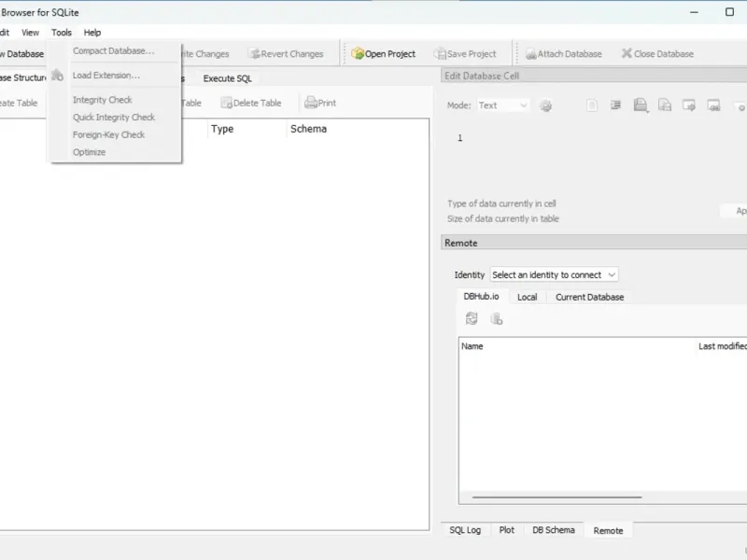The width and height of the screenshot is (747, 560).
Task: Click the Save Project button label
Action: [x=472, y=54]
